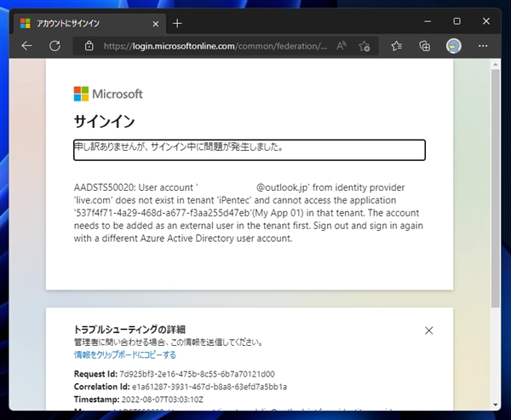Open the browser profile avatar

[x=453, y=46]
